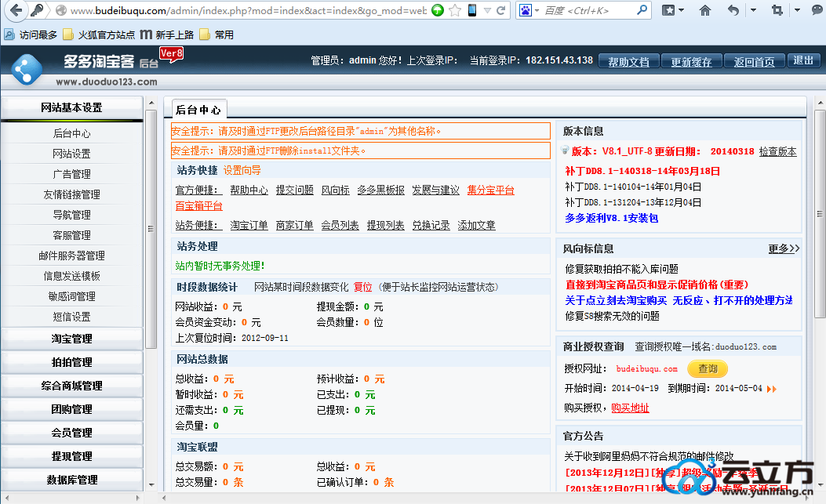Viewport: 826px width, 504px height.
Task: Select the 后台中心 tab
Action: [x=198, y=110]
